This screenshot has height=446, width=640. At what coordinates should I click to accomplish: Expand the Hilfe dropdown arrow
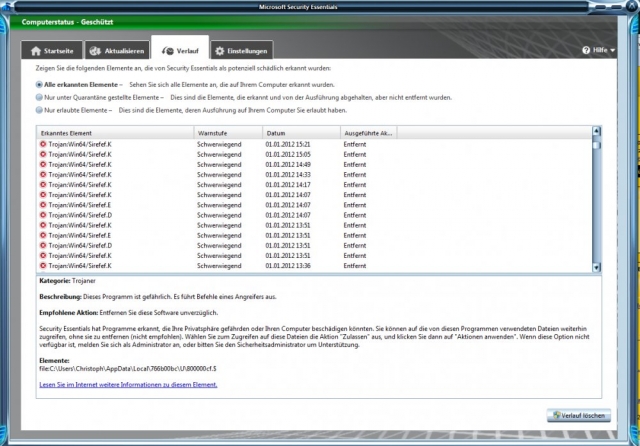coord(612,50)
